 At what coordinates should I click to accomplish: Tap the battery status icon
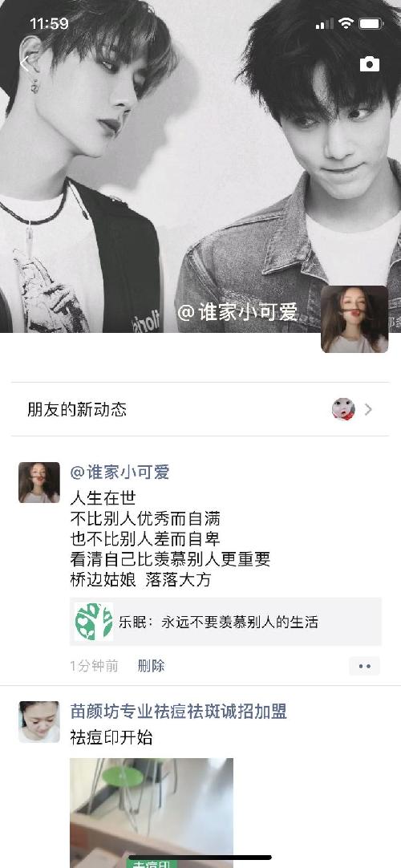pyautogui.click(x=371, y=23)
